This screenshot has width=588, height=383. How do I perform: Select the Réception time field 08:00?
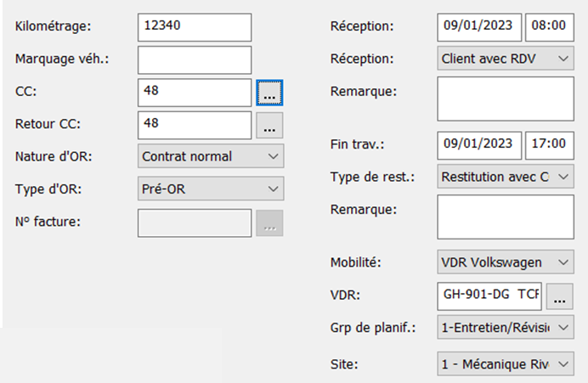(x=550, y=27)
